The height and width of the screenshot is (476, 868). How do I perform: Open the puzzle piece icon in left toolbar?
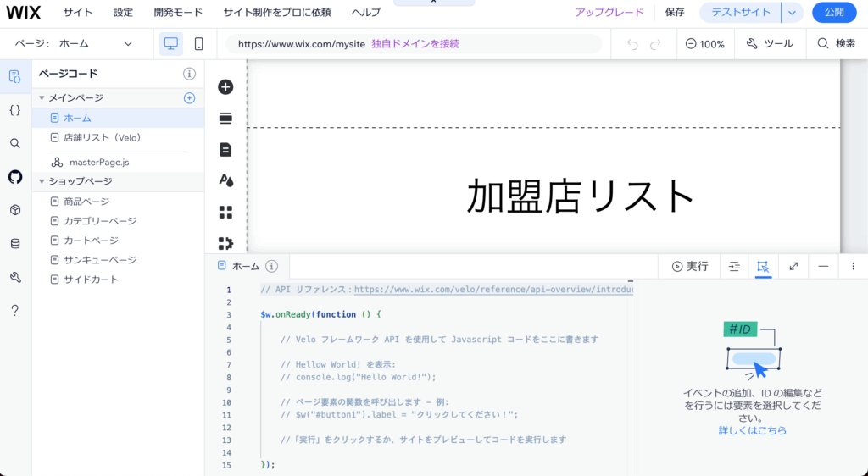click(225, 243)
